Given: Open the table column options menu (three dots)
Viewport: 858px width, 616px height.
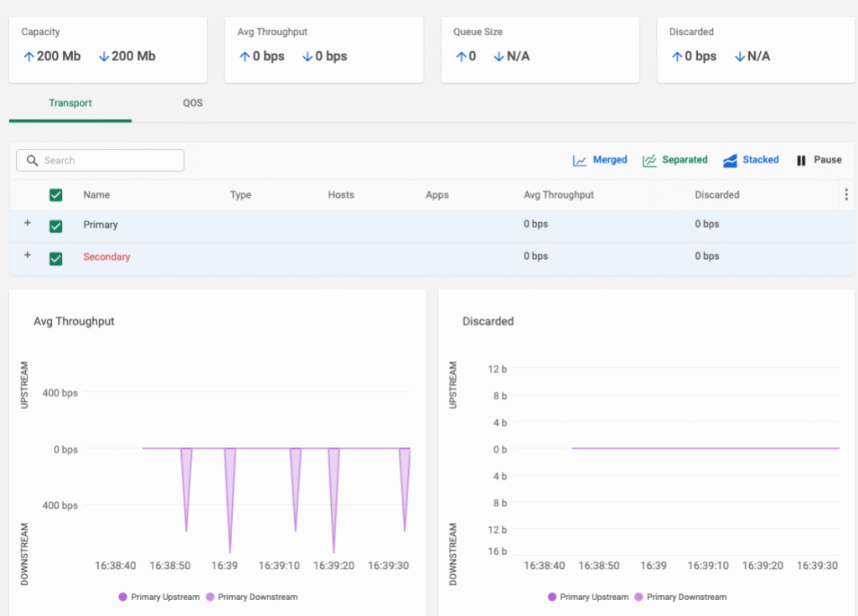Looking at the screenshot, I should tap(846, 194).
